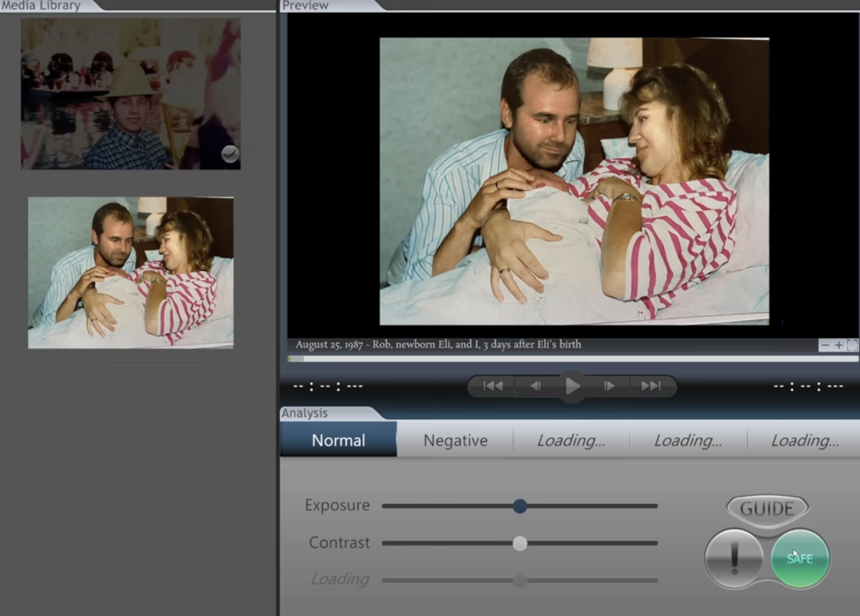Step back one frame in the preview
Image resolution: width=860 pixels, height=616 pixels.
[x=536, y=386]
